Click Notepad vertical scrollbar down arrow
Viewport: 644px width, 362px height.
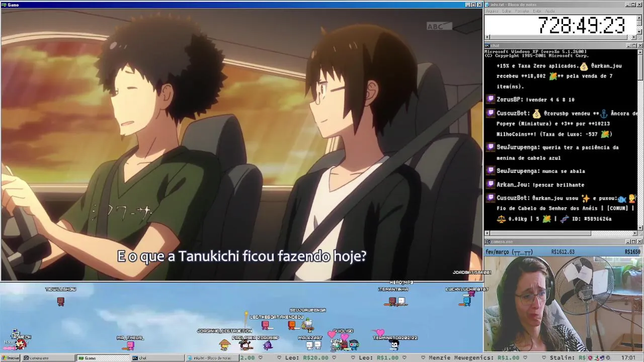click(639, 31)
